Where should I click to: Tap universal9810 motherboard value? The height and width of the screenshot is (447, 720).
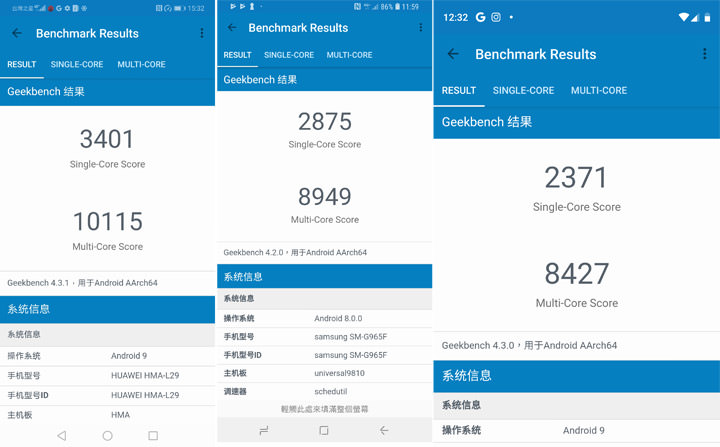tap(339, 373)
